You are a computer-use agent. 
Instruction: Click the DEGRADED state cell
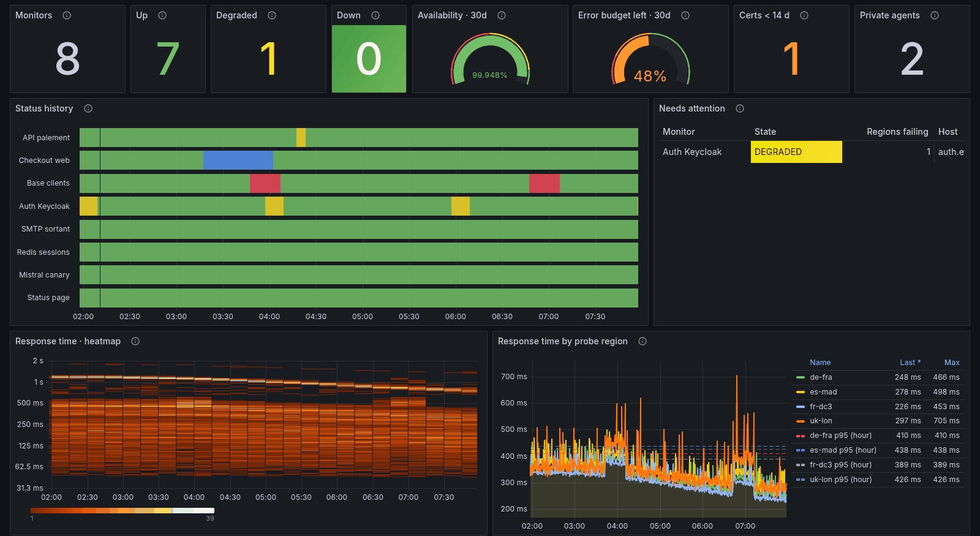tap(796, 152)
